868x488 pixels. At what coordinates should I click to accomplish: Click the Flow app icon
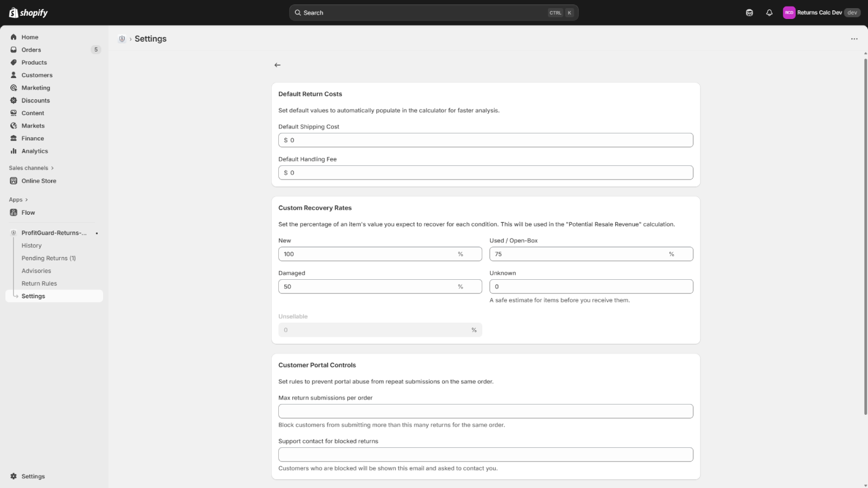(x=14, y=212)
